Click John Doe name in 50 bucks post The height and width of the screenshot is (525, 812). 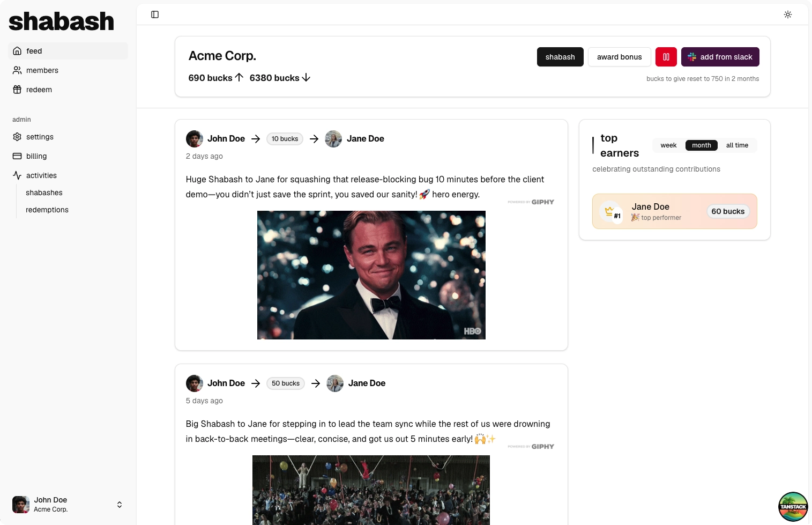(226, 383)
